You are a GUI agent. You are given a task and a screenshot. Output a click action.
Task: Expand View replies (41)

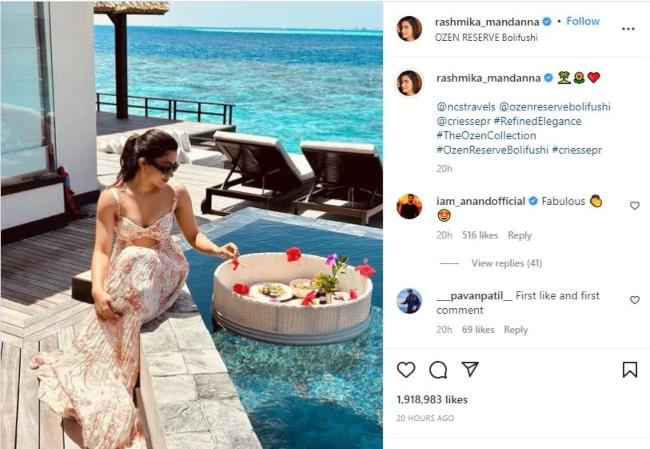coord(507,263)
